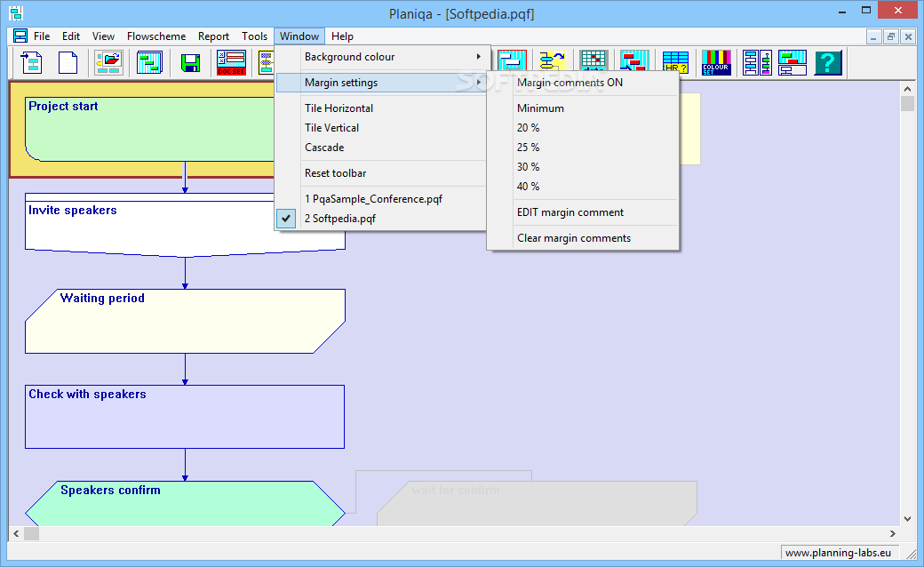The width and height of the screenshot is (924, 567).
Task: Close the open Window menu
Action: 299,36
